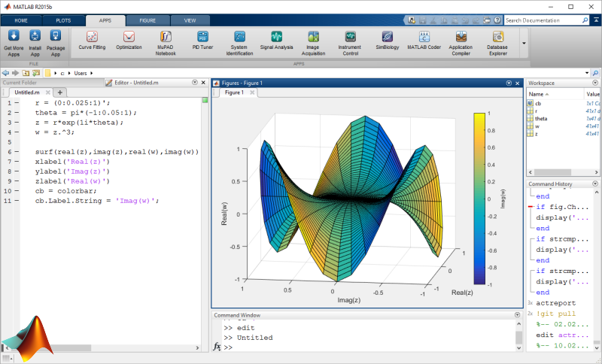Add new editor tab with plus
Viewport: 602px width, 364px height.
point(60,93)
